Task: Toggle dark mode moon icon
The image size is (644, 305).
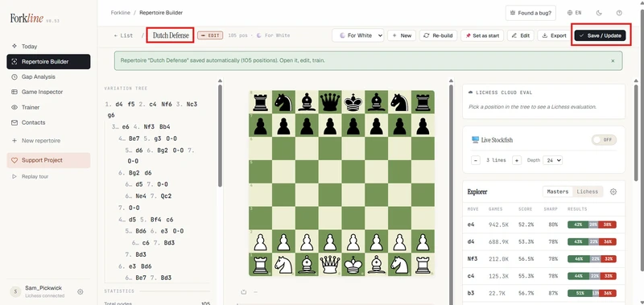Action: pyautogui.click(x=599, y=13)
